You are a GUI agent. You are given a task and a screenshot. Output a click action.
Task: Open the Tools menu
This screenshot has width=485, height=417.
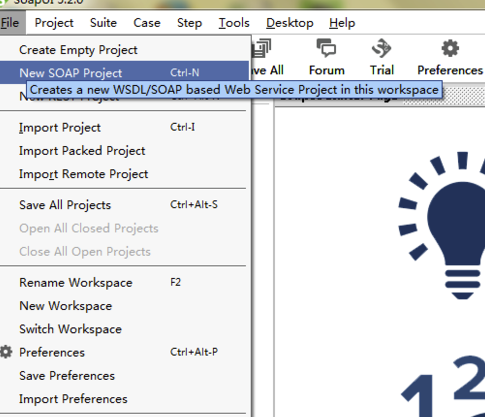coord(234,23)
